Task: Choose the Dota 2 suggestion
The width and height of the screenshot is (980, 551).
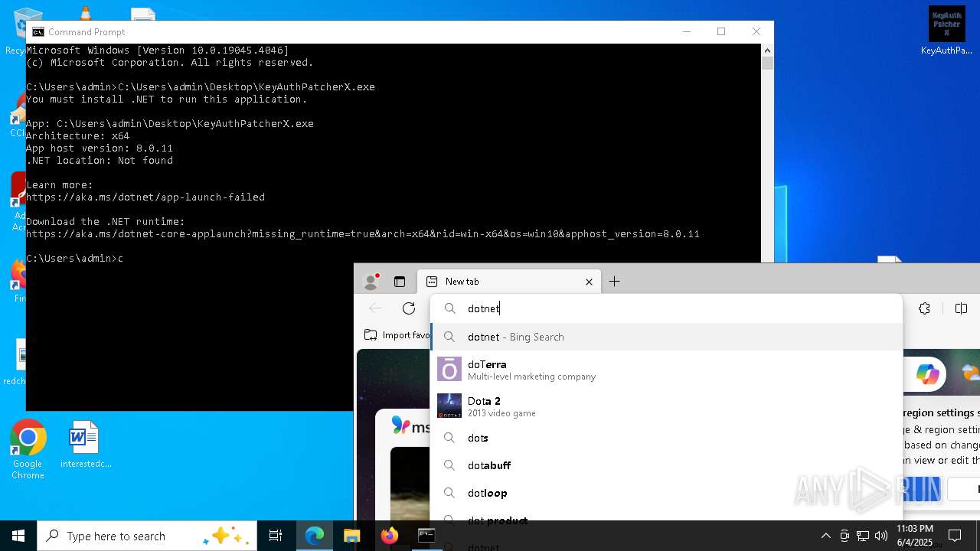Action: pyautogui.click(x=666, y=406)
